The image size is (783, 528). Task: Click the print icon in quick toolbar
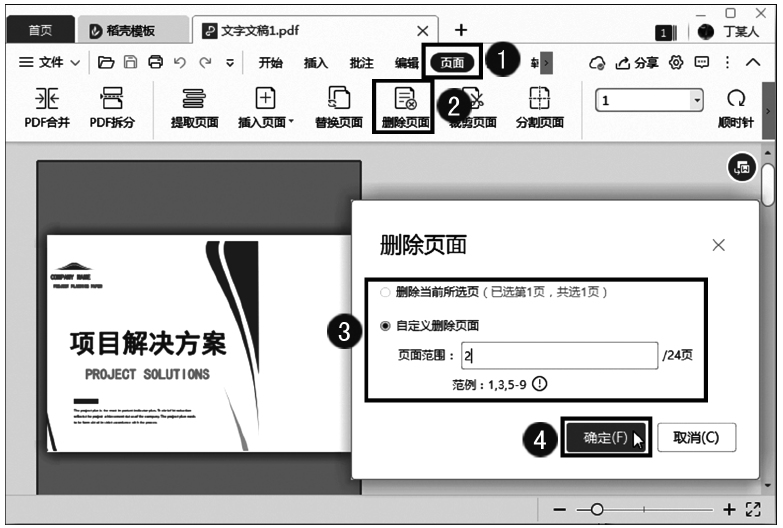[155, 63]
